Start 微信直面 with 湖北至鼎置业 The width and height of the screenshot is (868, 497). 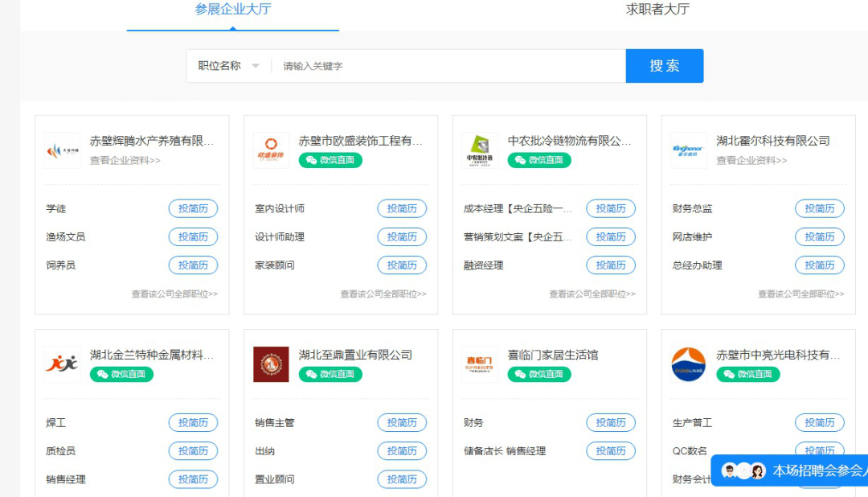[x=330, y=374]
